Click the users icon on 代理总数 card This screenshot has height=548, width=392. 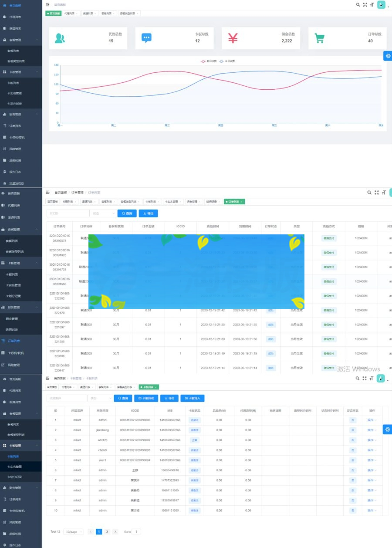click(x=60, y=38)
